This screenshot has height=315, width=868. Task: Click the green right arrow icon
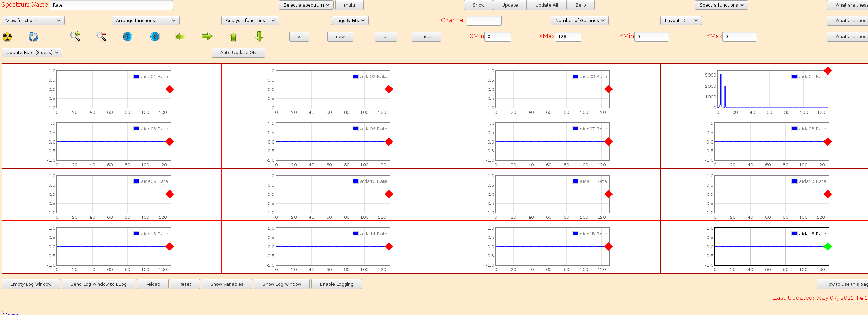[207, 37]
